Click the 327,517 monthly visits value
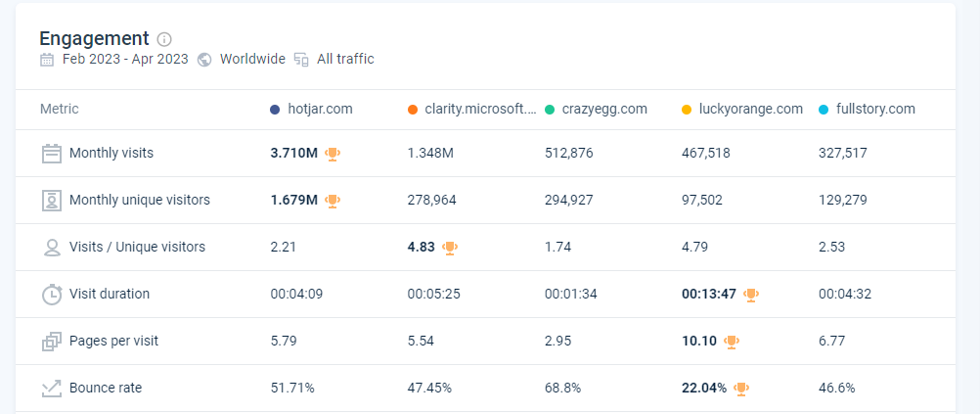980x414 pixels. pos(842,154)
